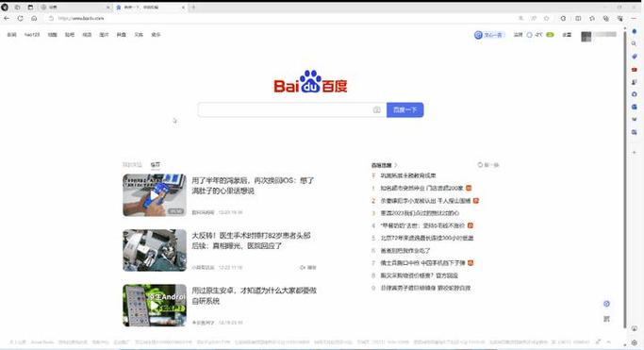Select the 我的关注 feed tab
This screenshot has height=350, width=644.
pos(132,165)
